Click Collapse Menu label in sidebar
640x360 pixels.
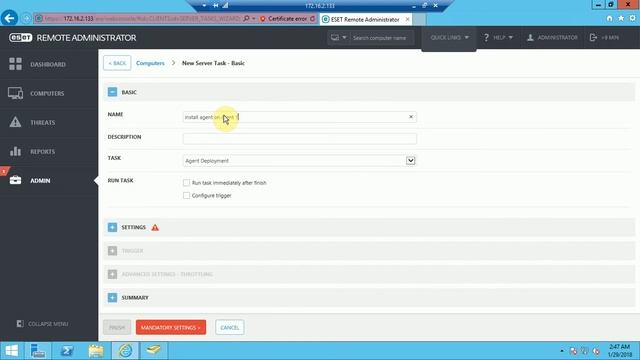48,324
